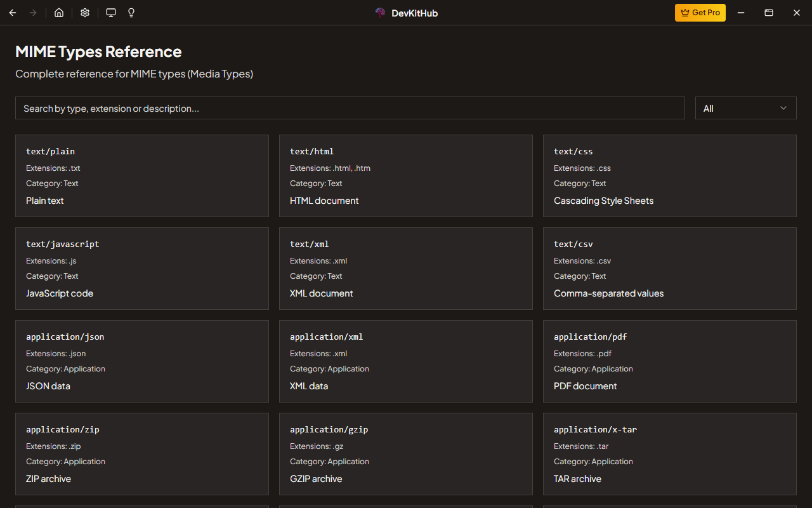Click the 'XML data' description

309,386
